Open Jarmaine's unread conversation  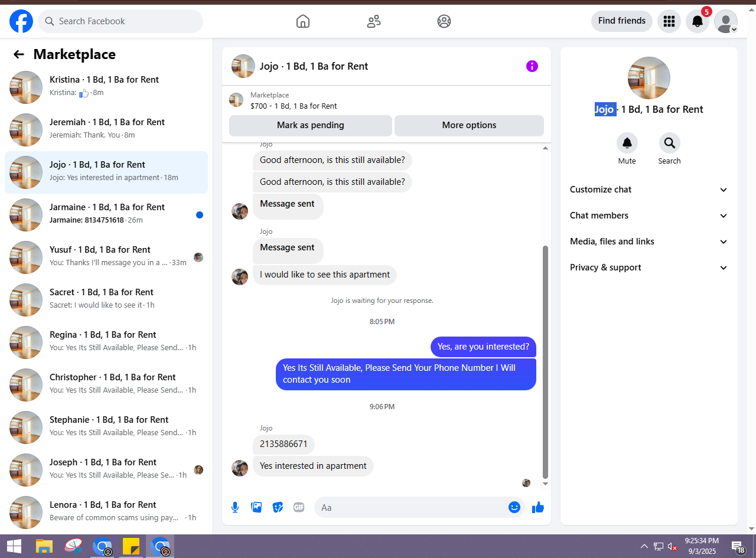[x=106, y=215]
